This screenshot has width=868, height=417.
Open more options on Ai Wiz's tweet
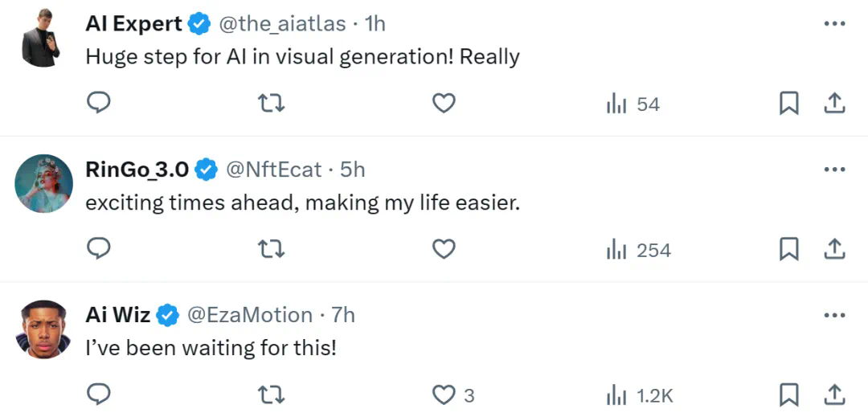pyautogui.click(x=835, y=315)
